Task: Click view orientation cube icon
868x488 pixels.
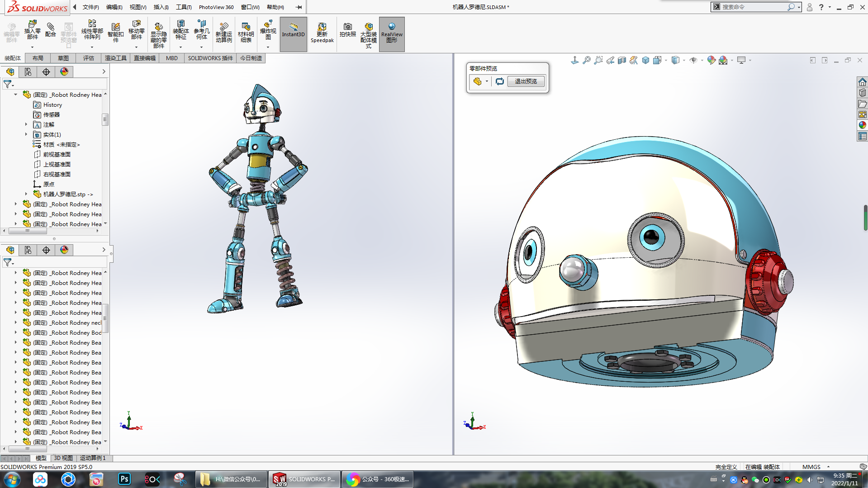Action: click(646, 60)
